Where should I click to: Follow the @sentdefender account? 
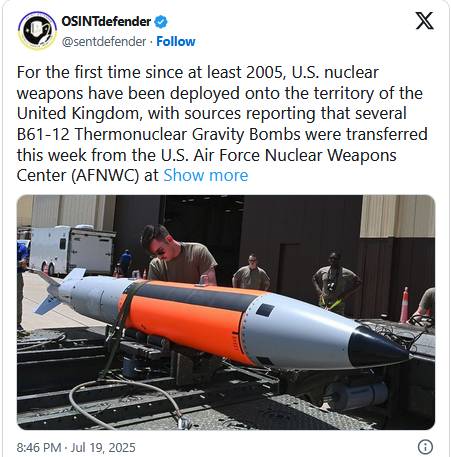(176, 41)
